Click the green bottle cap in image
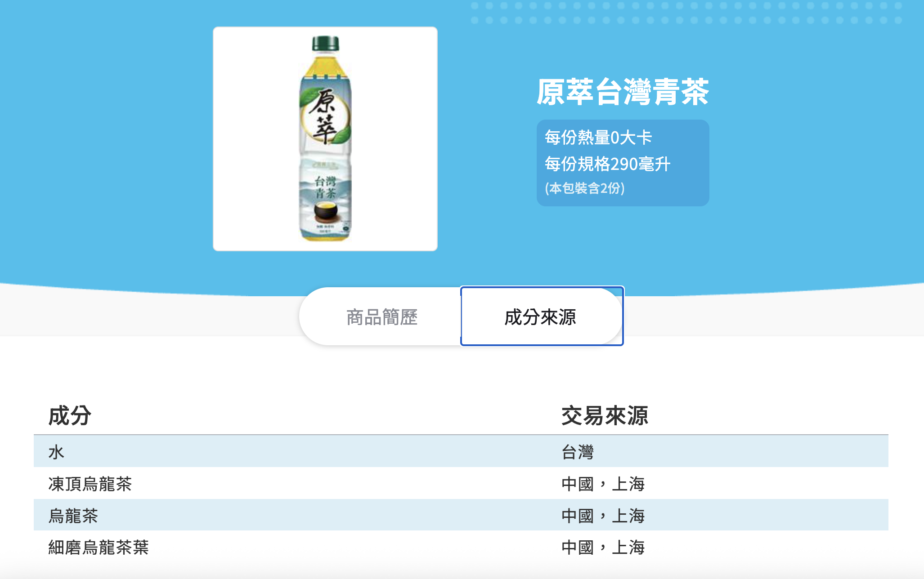This screenshot has height=579, width=924. click(x=325, y=43)
